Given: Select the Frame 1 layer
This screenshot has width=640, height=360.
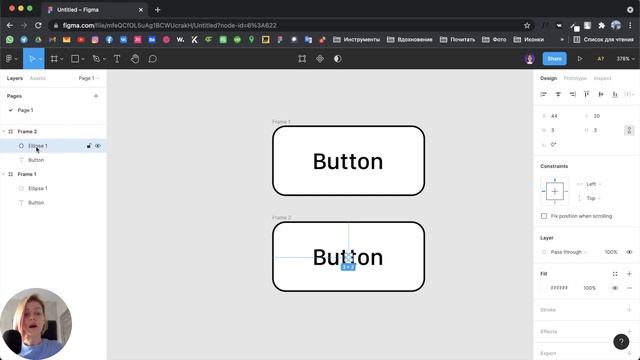Looking at the screenshot, I should 27,174.
